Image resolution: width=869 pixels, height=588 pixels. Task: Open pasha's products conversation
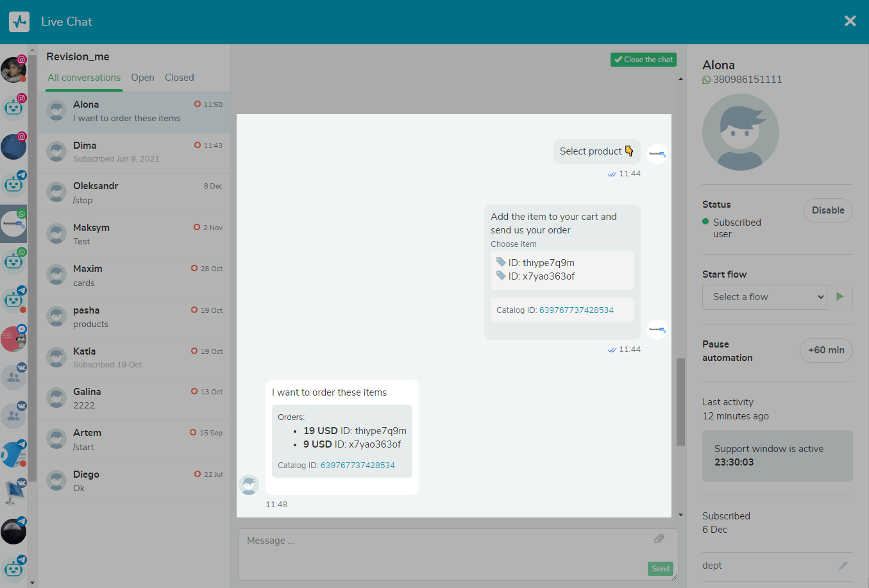pos(134,318)
